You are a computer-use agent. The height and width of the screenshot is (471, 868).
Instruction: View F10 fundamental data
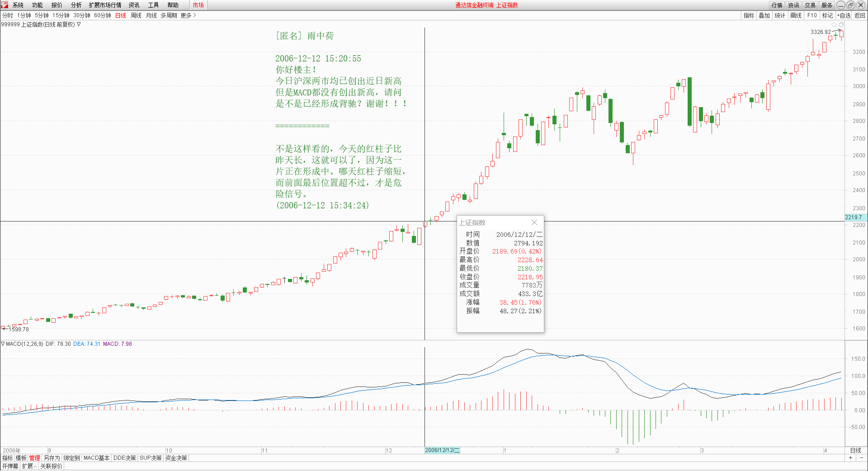pyautogui.click(x=811, y=15)
